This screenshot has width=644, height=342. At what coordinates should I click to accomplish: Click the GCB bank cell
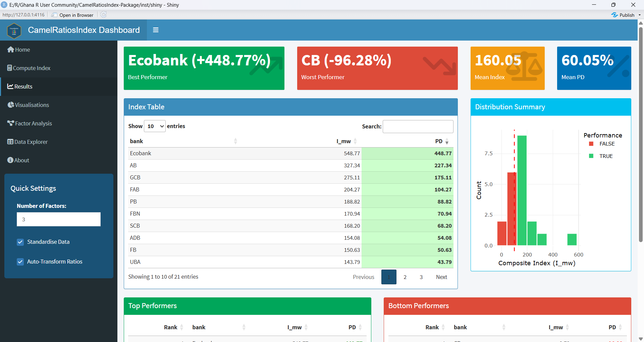[135, 177]
